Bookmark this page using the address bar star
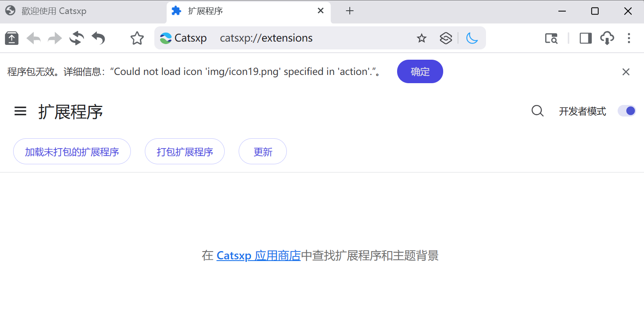This screenshot has height=310, width=644. pyautogui.click(x=421, y=38)
